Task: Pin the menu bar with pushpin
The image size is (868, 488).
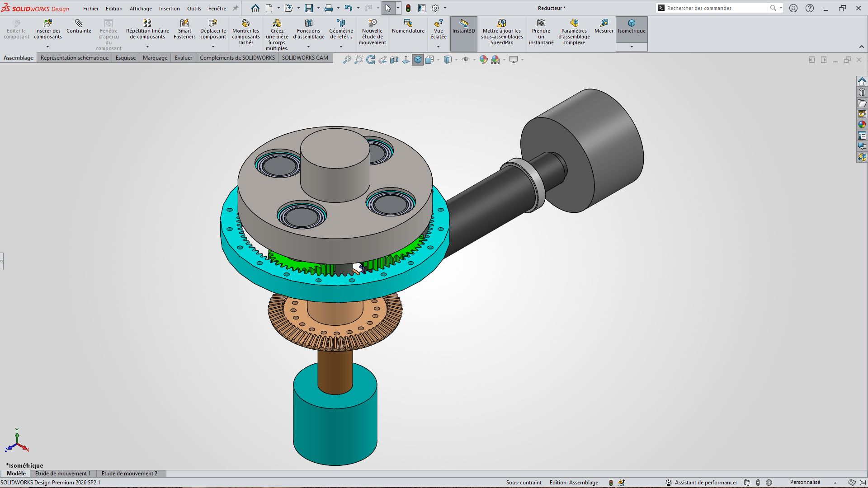Action: (x=236, y=8)
